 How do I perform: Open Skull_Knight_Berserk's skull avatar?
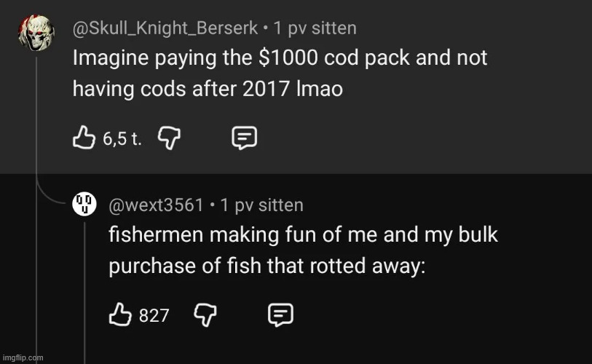[x=35, y=33]
